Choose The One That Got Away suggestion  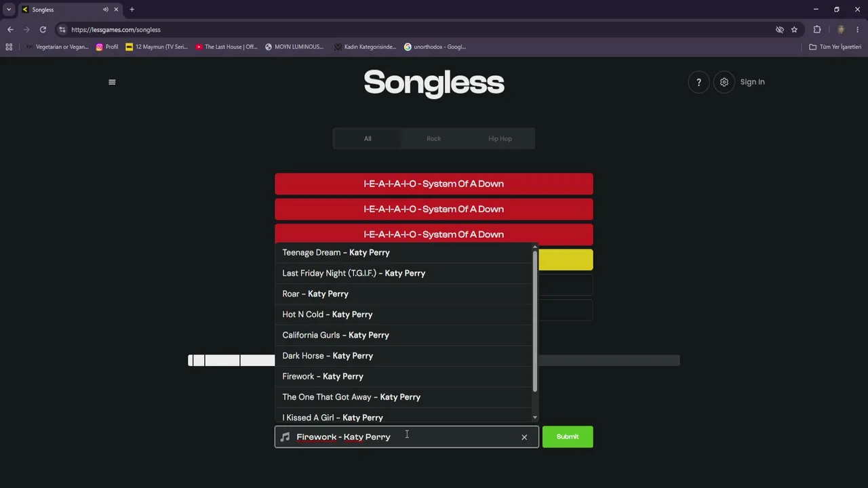coord(404,397)
